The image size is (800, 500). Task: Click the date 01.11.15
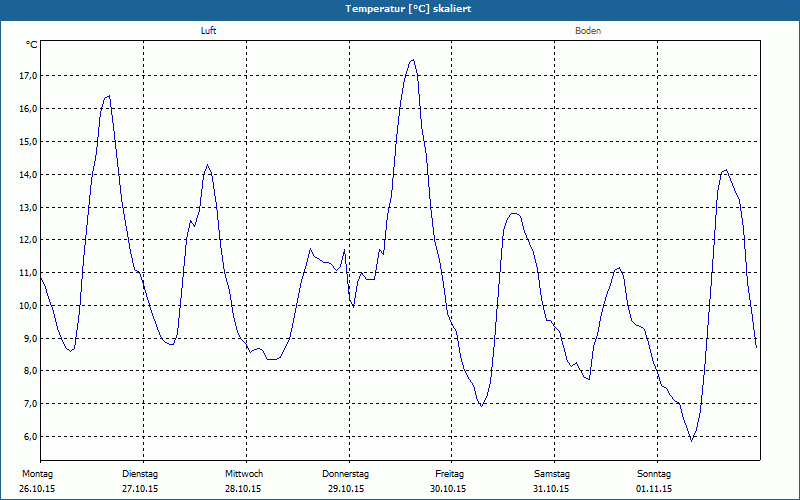coord(654,489)
